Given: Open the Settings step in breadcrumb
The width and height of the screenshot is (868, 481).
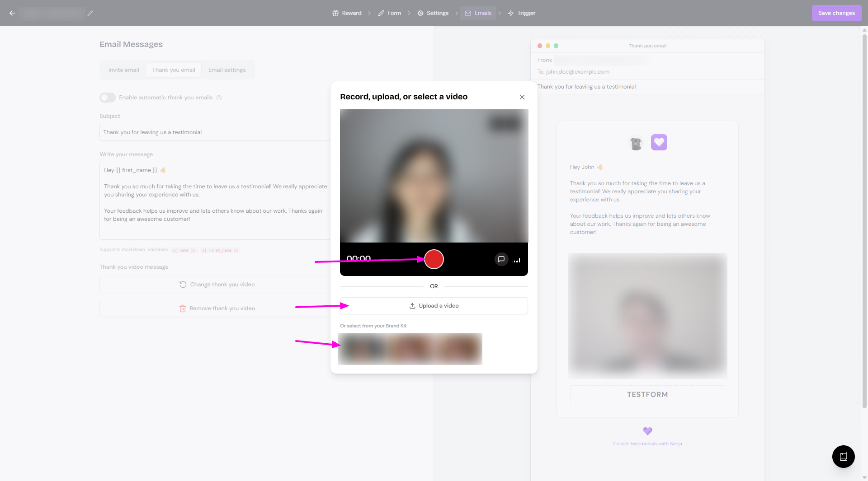Looking at the screenshot, I should tap(433, 13).
